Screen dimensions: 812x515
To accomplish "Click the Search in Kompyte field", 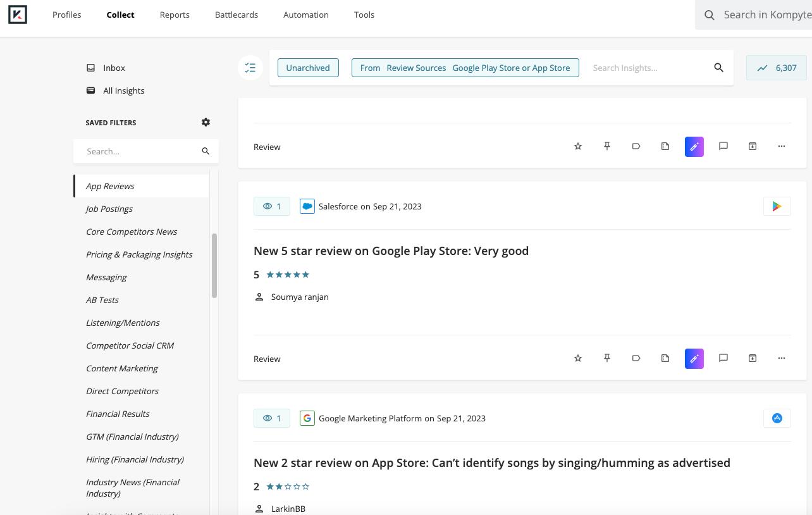I will click(x=754, y=15).
